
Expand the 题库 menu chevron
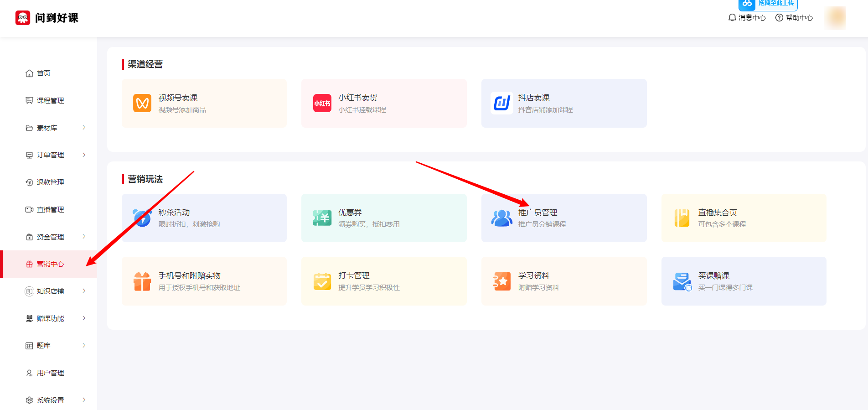(84, 345)
